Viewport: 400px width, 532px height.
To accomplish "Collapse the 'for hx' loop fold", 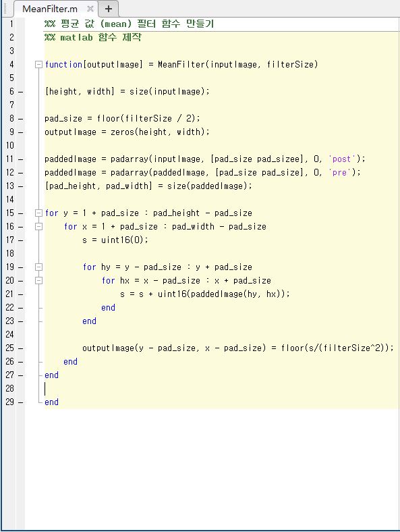I will pos(38,281).
